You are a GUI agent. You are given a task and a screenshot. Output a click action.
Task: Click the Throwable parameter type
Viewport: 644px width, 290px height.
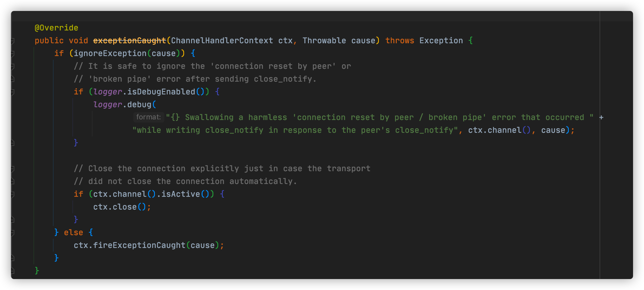click(324, 41)
